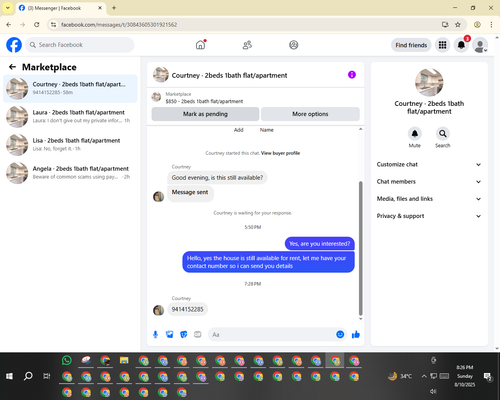Expand Privacy & support section
Screen dimensions: 500x400
(429, 216)
